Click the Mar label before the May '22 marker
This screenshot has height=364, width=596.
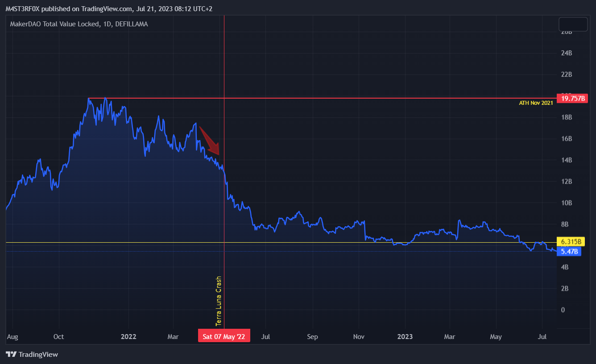coord(173,337)
